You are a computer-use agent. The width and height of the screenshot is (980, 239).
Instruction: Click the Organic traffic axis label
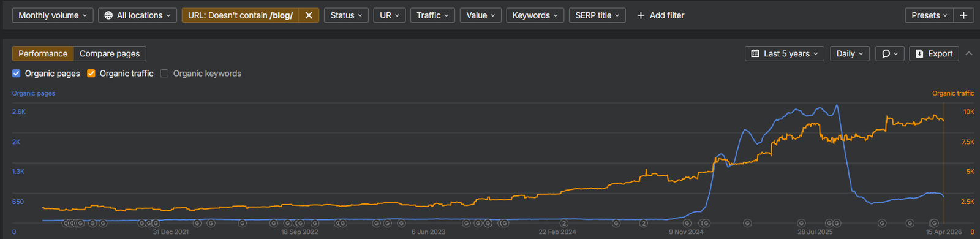(953, 93)
